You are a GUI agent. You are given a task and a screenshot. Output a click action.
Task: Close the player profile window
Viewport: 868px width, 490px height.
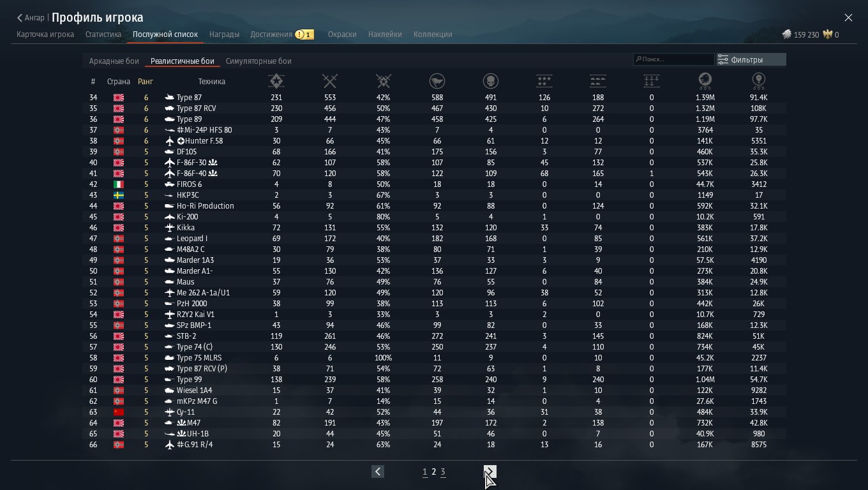(x=848, y=18)
